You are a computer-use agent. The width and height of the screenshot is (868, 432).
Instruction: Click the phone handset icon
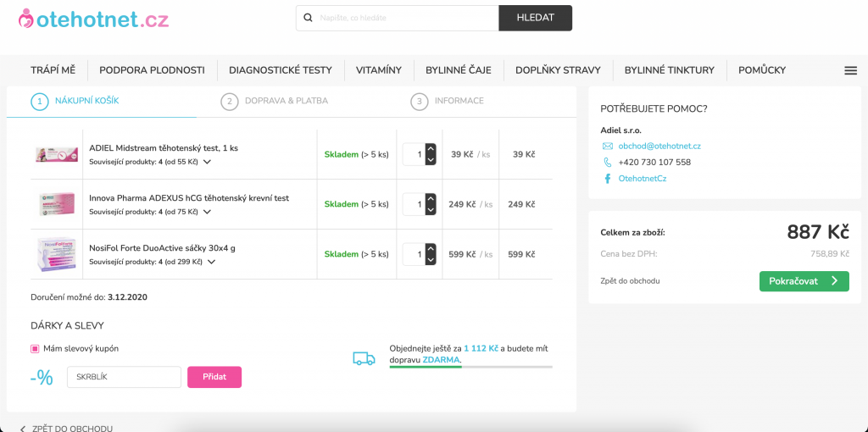607,163
